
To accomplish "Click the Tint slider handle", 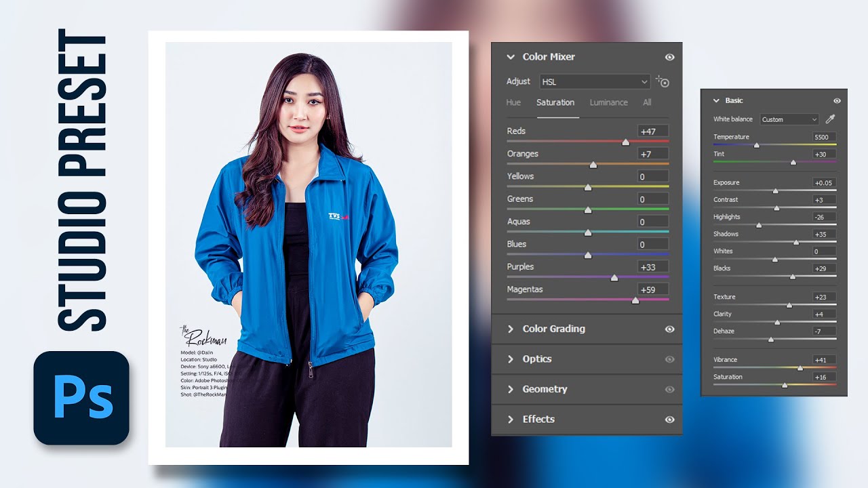I will tap(793, 163).
